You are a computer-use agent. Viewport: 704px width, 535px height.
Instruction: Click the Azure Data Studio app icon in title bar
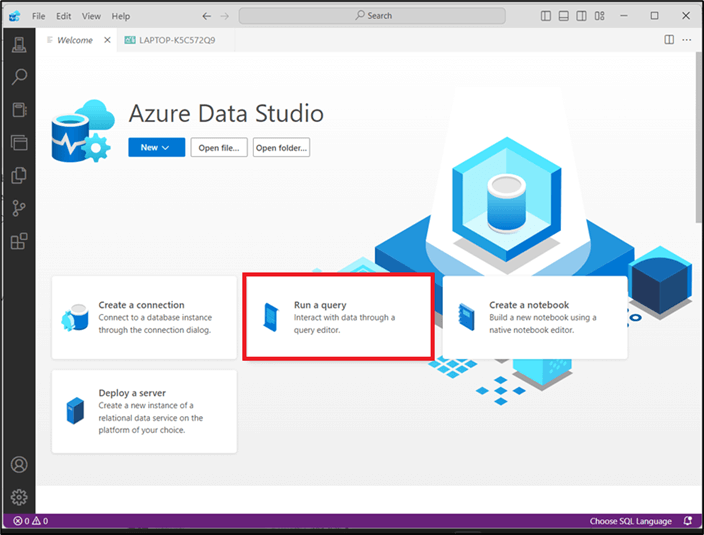pos(15,16)
